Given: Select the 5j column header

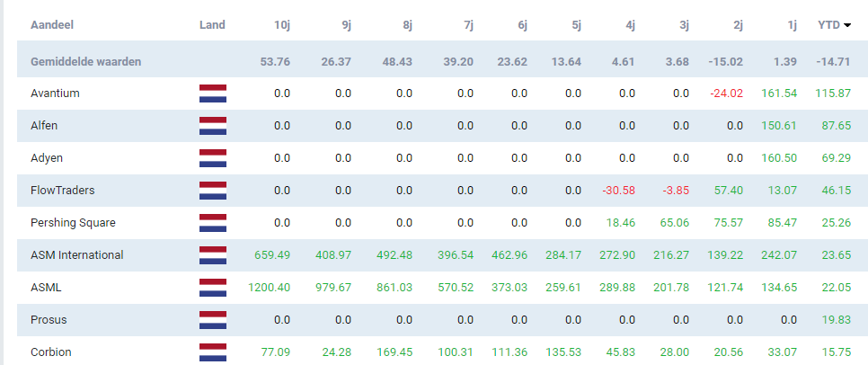Looking at the screenshot, I should (x=576, y=25).
